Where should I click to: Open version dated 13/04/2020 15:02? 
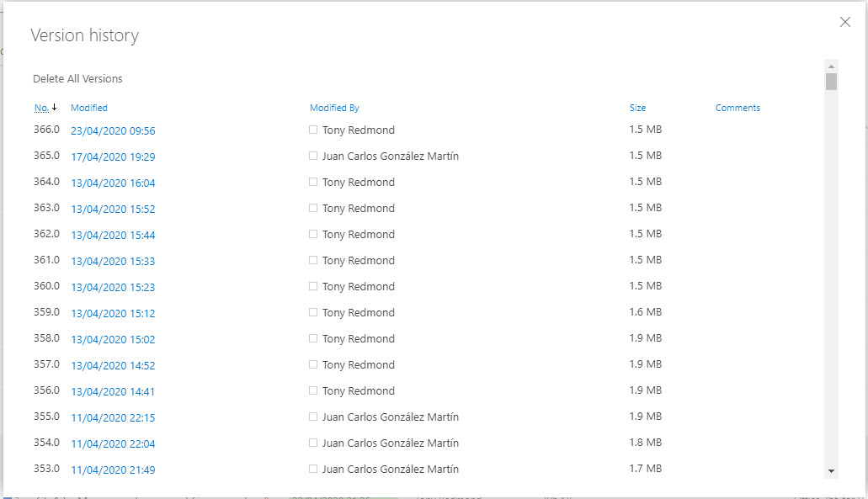coord(113,340)
